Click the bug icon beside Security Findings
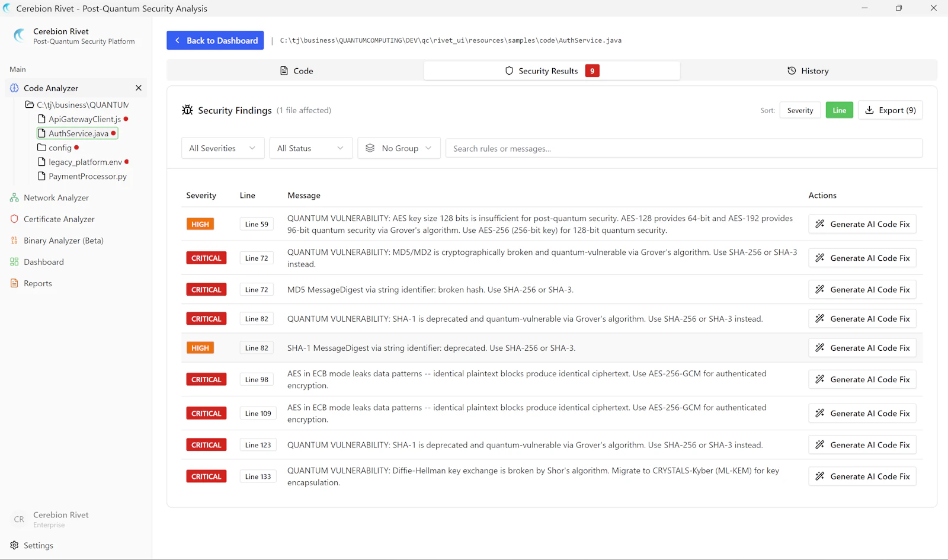Viewport: 948px width, 560px height. (187, 110)
